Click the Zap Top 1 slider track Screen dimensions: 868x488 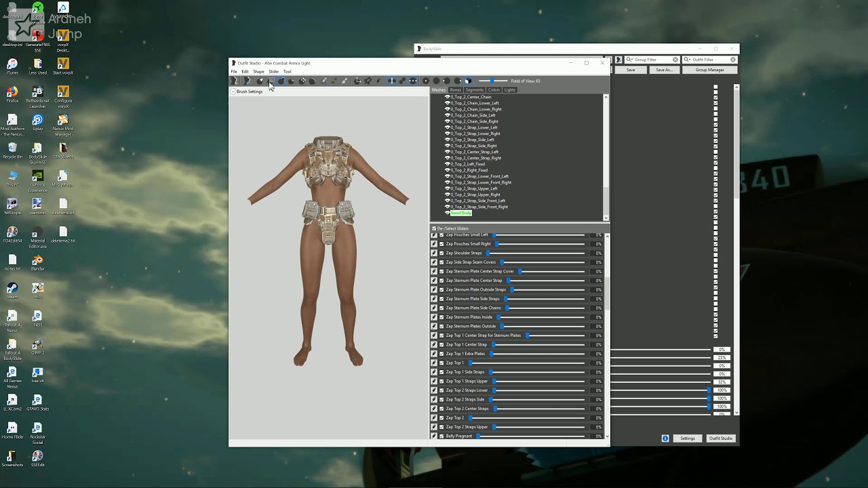pos(527,363)
